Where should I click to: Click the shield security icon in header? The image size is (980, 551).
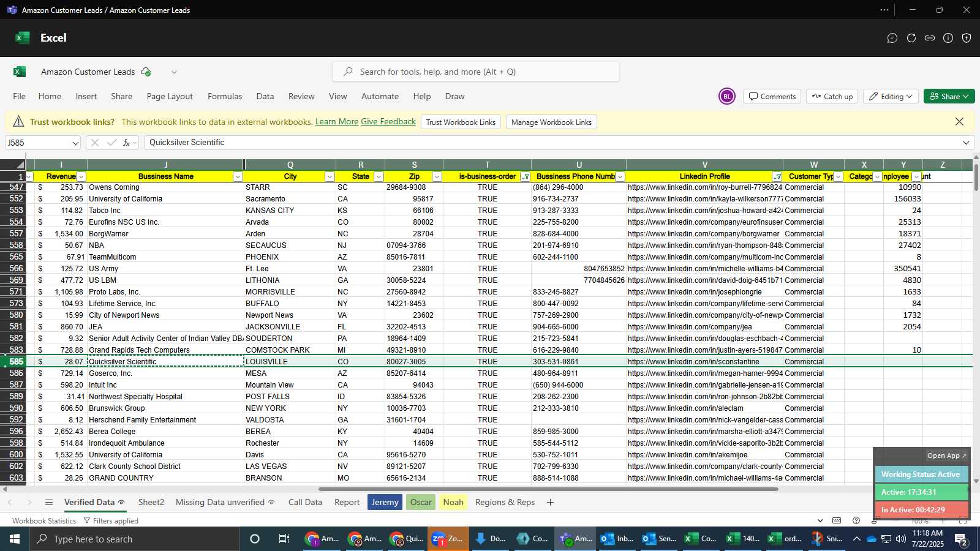(967, 38)
